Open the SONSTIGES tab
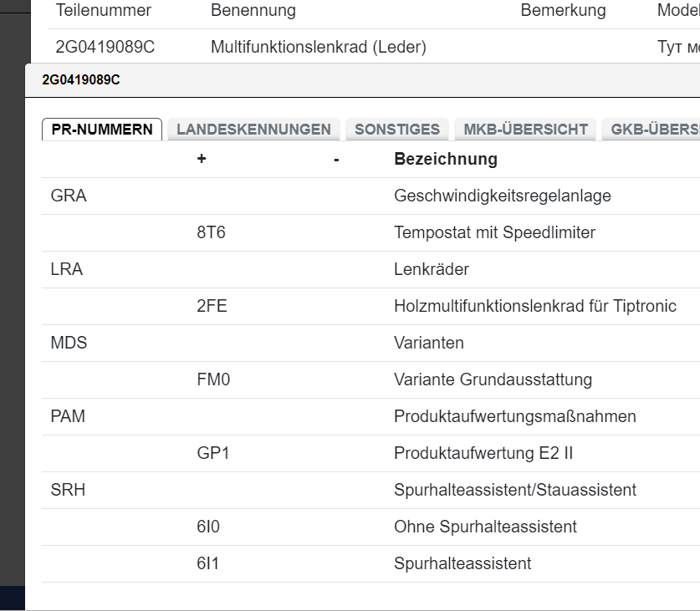 [397, 130]
